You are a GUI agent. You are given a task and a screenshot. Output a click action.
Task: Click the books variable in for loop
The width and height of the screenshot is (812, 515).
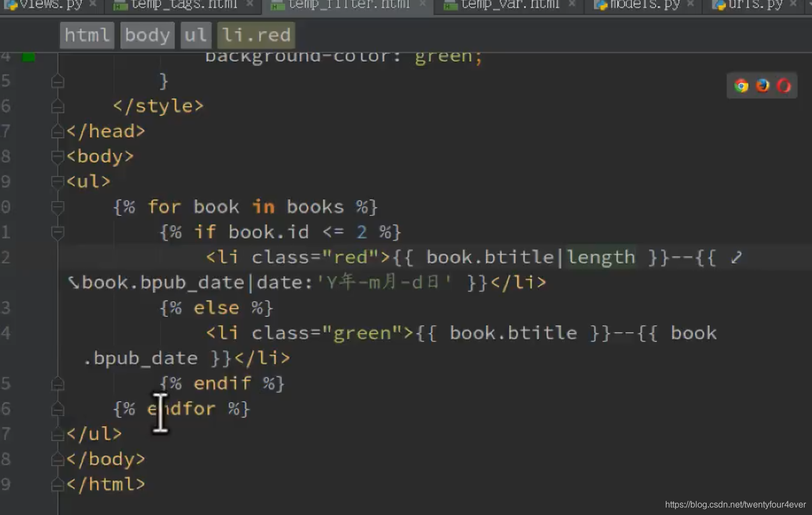click(315, 207)
